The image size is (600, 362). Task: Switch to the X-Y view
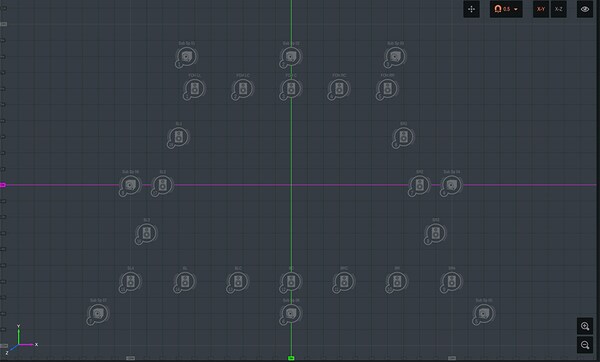(x=541, y=9)
